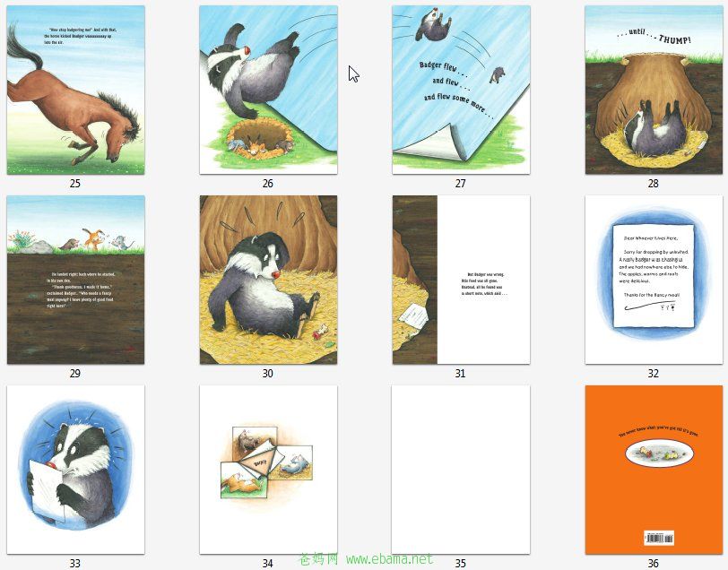728x570 pixels.
Task: Click the page number label 36
Action: click(x=654, y=563)
